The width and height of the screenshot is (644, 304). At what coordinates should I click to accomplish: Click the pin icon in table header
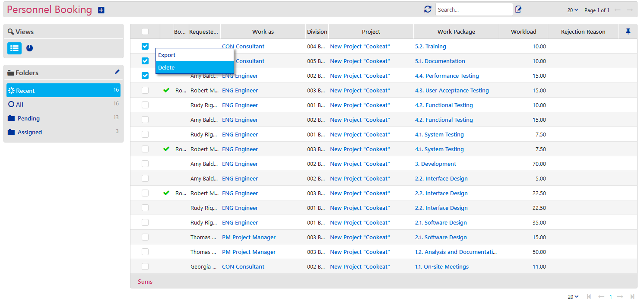coord(628,32)
